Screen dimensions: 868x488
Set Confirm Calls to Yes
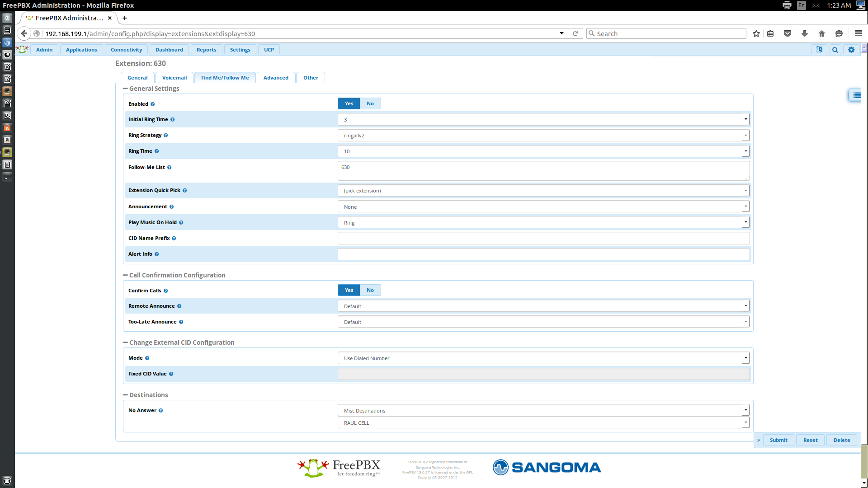click(x=349, y=290)
